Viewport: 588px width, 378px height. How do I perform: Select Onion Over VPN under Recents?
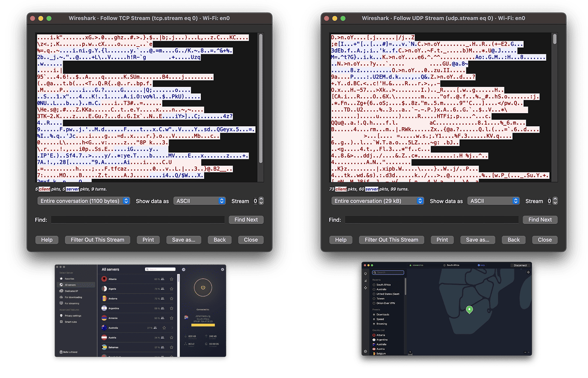384,303
